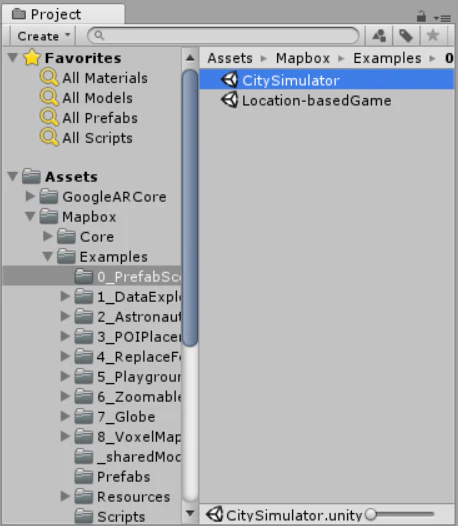Expand the GoogleARCore folder
Screen dimensions: 458x526
click(x=30, y=196)
